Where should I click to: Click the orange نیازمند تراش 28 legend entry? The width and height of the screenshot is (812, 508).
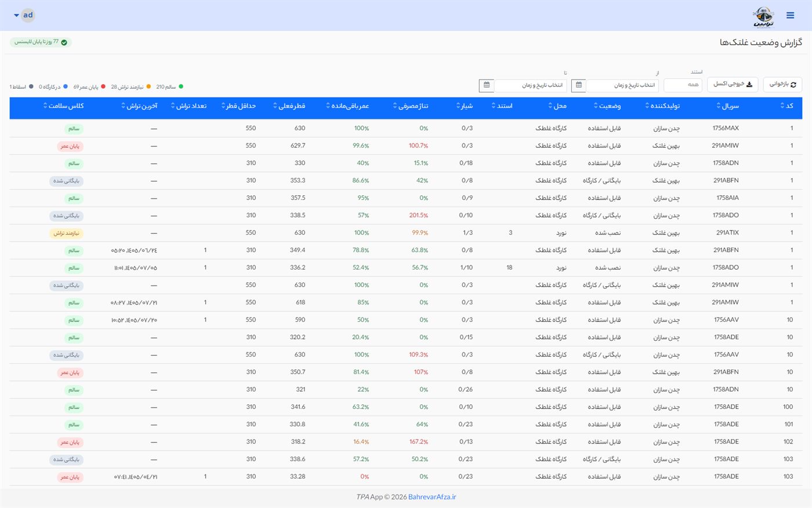[131, 87]
